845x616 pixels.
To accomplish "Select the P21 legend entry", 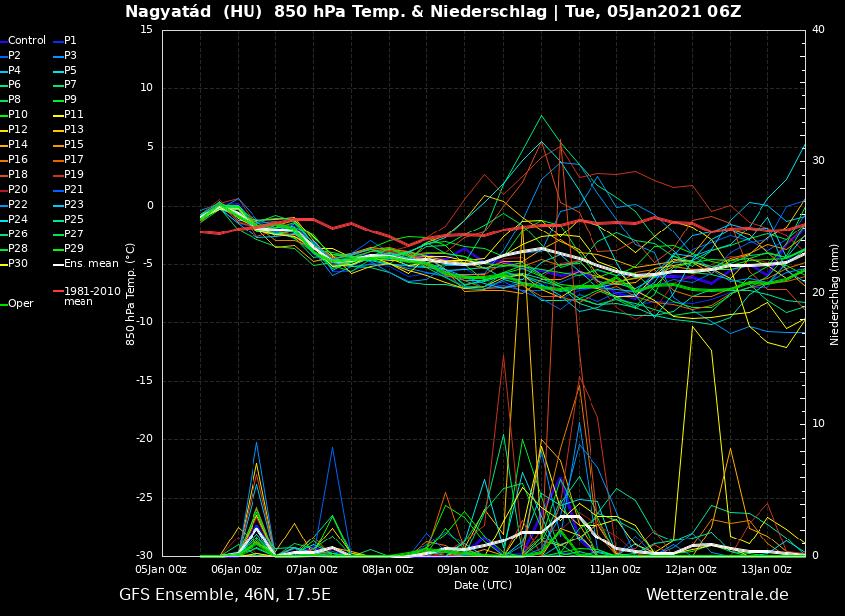I will pos(73,190).
